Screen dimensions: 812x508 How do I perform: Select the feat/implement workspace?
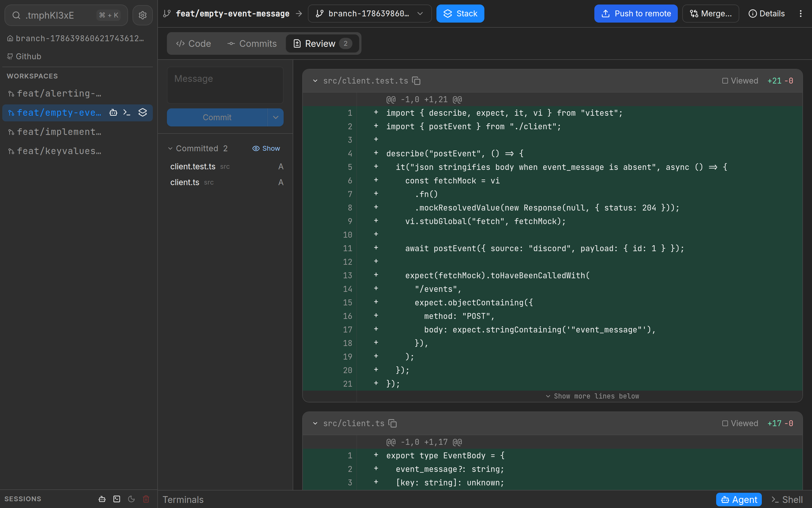(78, 132)
